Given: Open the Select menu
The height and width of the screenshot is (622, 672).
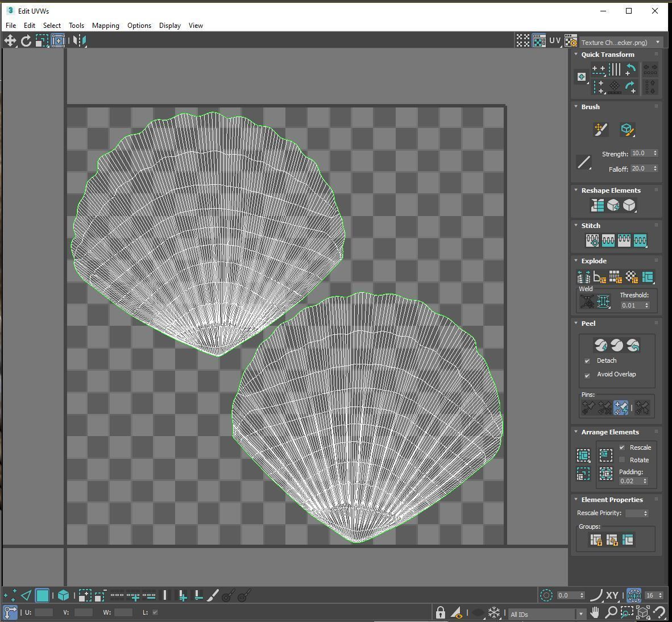Looking at the screenshot, I should point(52,26).
